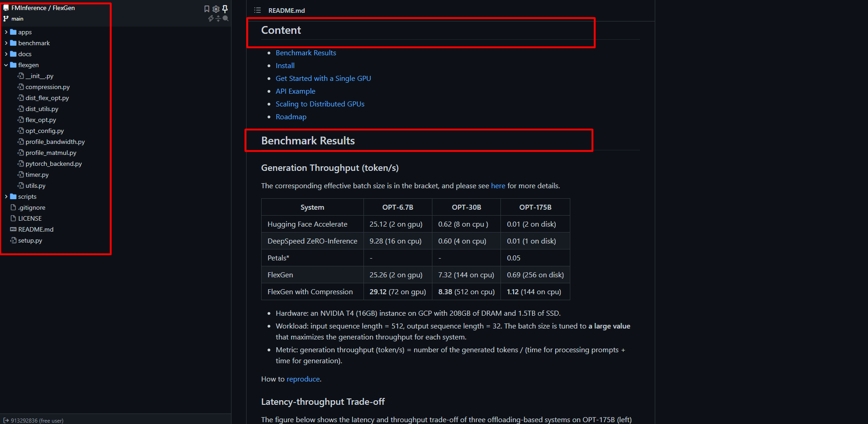
Task: Open the Benchmark Results contents link
Action: point(306,53)
